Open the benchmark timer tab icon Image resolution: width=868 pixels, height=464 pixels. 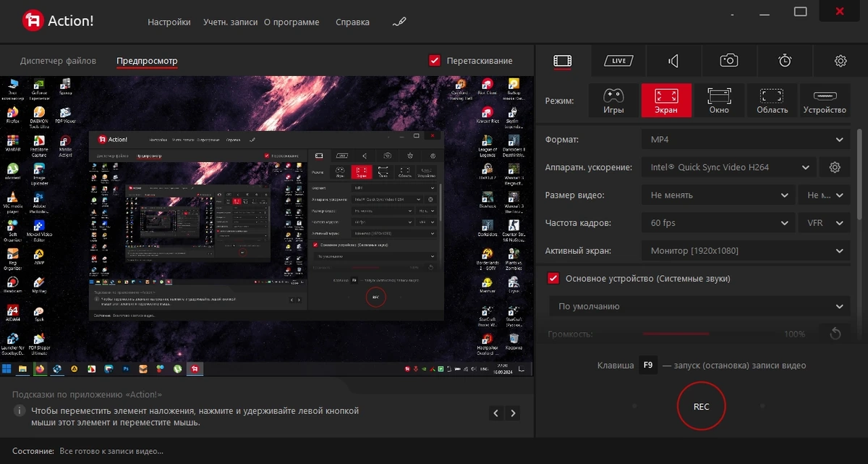point(785,61)
